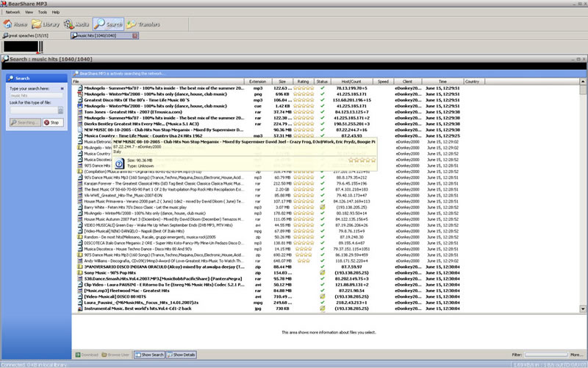Click the Searching... button
The width and height of the screenshot is (588, 368).
point(25,122)
